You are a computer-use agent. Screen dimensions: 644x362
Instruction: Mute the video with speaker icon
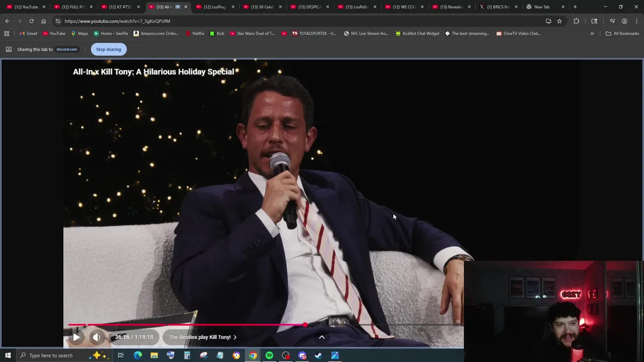click(x=97, y=337)
